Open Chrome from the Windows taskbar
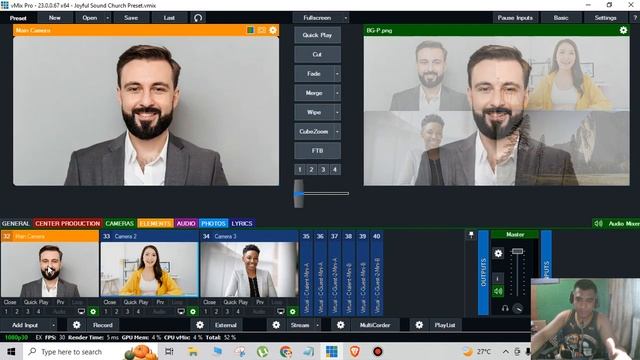This screenshot has width=640, height=360. click(286, 351)
